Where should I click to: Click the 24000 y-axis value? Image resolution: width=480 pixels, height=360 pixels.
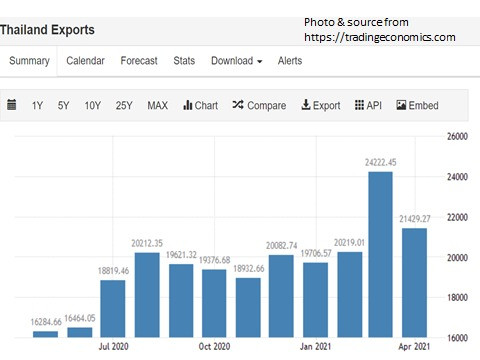[457, 177]
